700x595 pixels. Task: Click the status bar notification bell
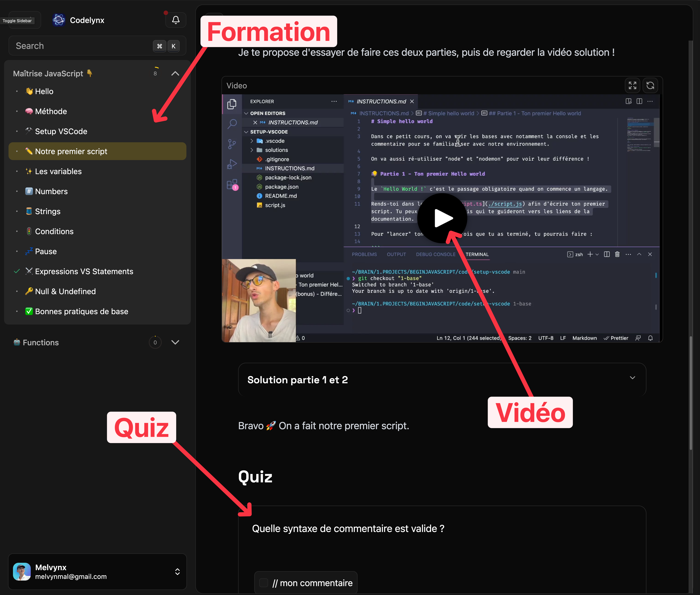coord(650,338)
